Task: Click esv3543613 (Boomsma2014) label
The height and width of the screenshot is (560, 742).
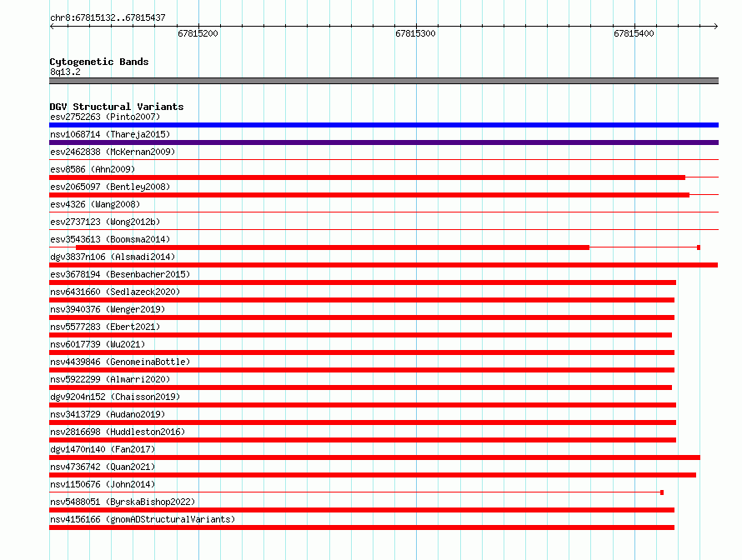Action: point(110,239)
